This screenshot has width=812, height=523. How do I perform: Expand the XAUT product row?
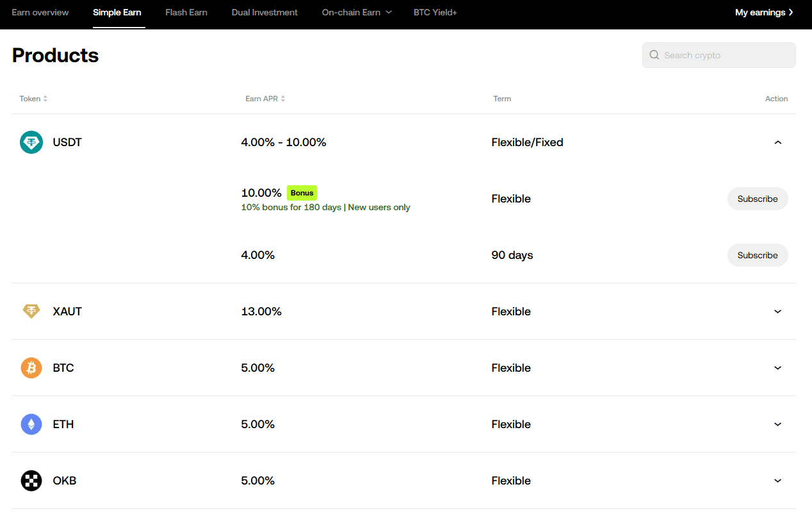pyautogui.click(x=778, y=311)
